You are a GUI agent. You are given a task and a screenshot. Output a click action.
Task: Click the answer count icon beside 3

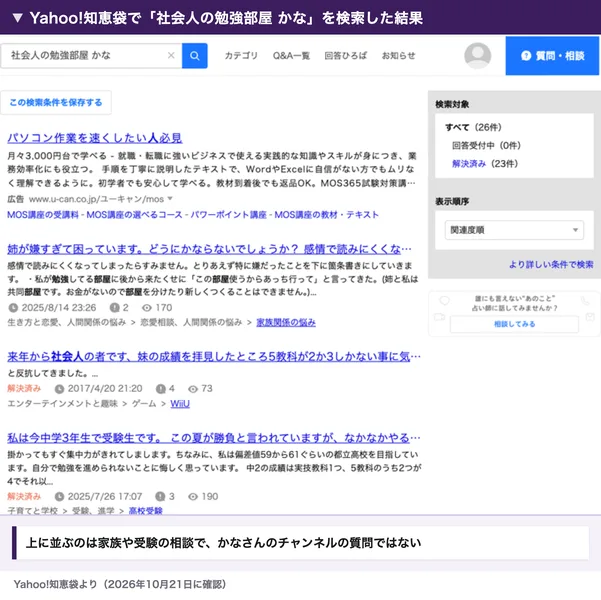click(x=160, y=496)
